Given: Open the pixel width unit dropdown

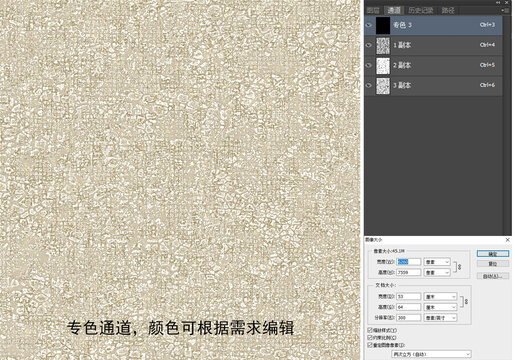Looking at the screenshot, I should [x=437, y=262].
